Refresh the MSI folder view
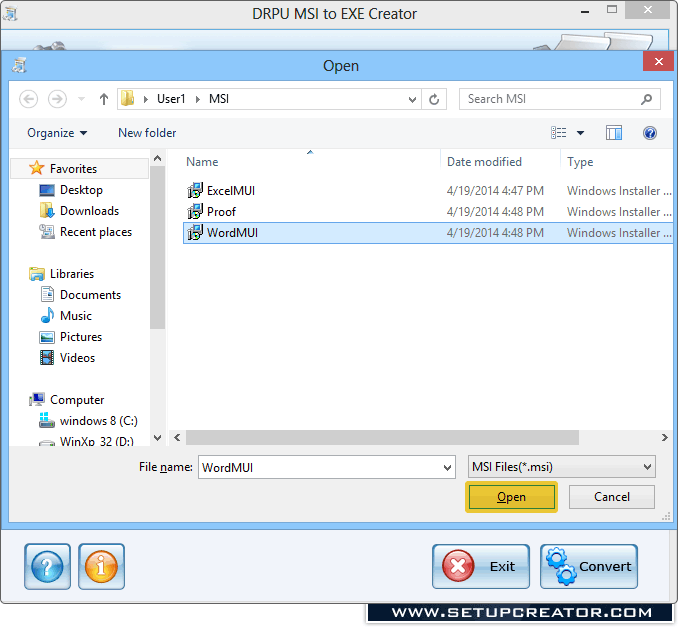This screenshot has width=678, height=627. (434, 99)
